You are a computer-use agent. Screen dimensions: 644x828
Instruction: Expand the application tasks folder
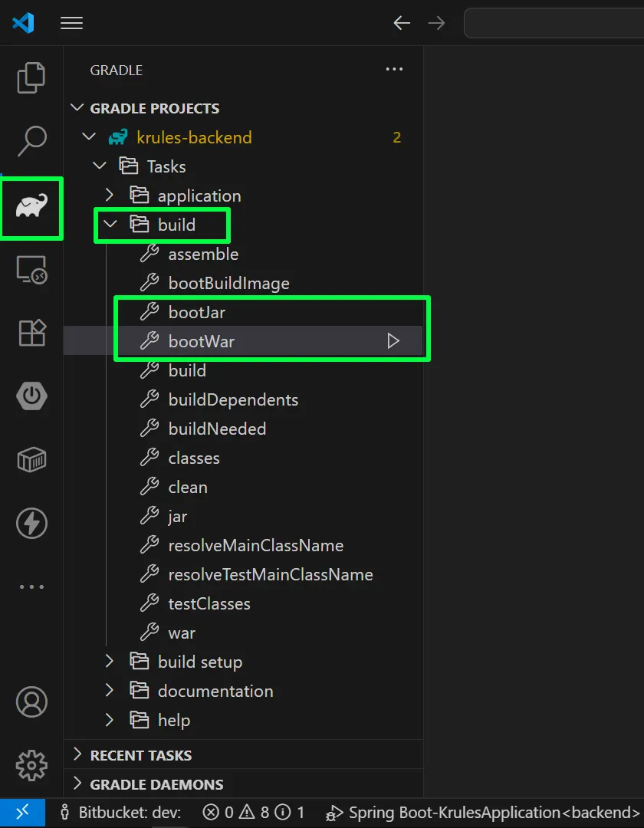110,195
